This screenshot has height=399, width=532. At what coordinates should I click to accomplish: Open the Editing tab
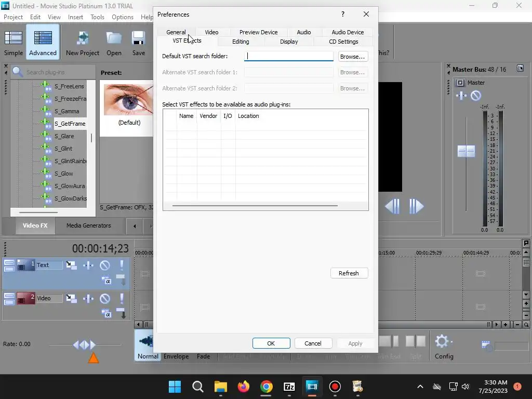241,42
